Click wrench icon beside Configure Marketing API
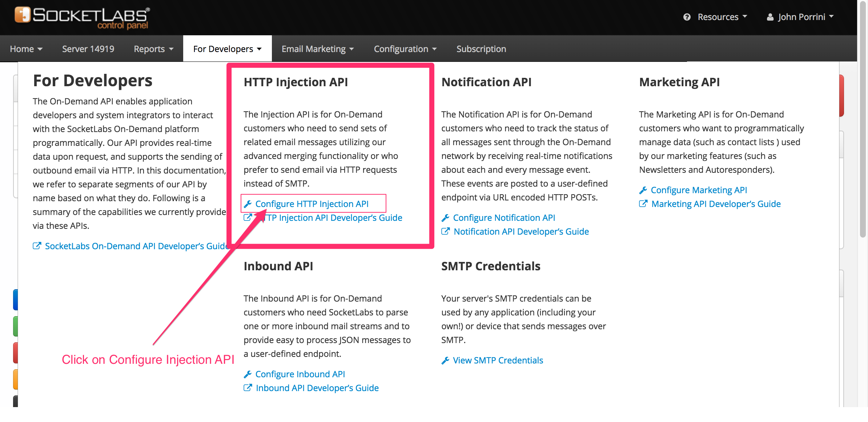This screenshot has width=868, height=422. 643,190
